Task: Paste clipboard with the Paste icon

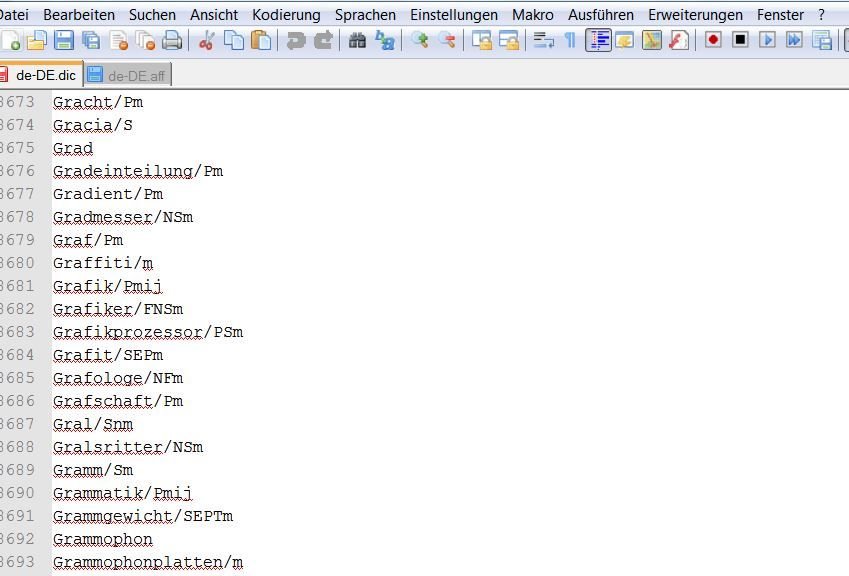Action: pyautogui.click(x=262, y=41)
